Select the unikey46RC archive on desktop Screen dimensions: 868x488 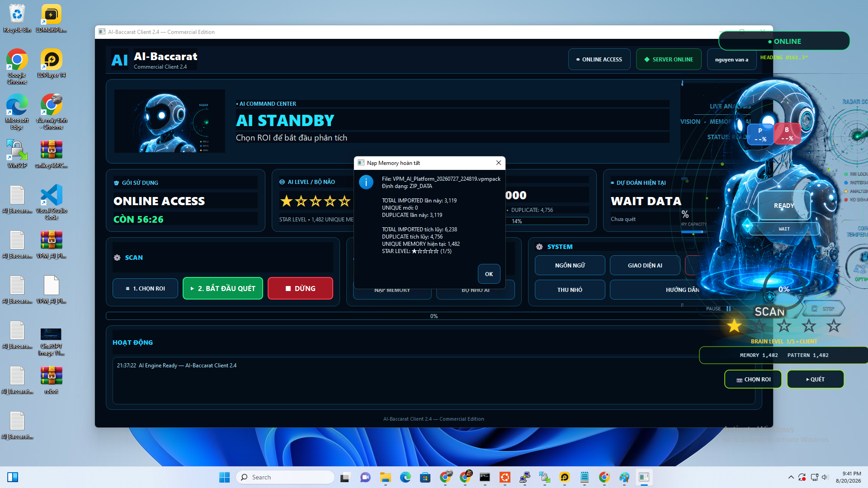[x=51, y=154]
